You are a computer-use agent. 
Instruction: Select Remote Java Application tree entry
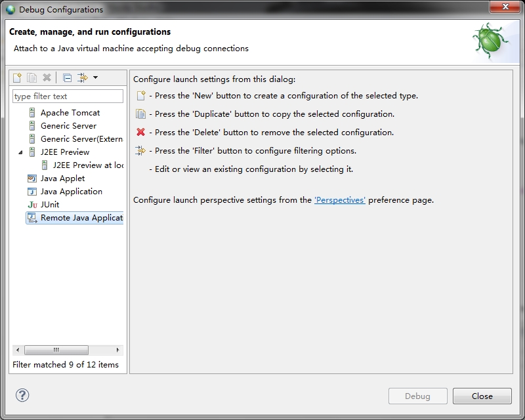(81, 218)
